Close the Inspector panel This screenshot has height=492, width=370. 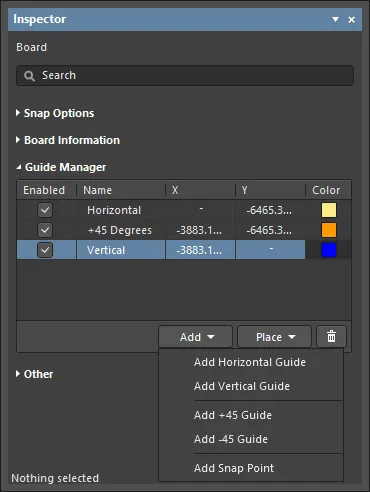click(351, 20)
